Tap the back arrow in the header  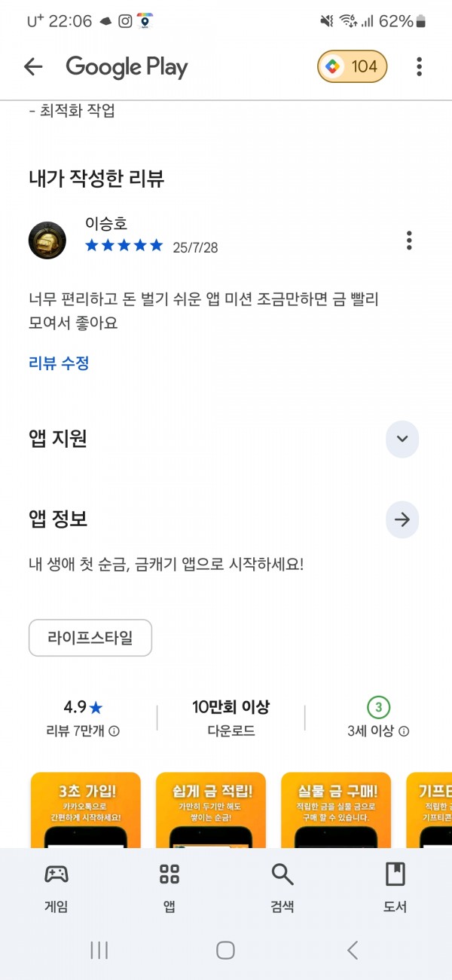[33, 67]
